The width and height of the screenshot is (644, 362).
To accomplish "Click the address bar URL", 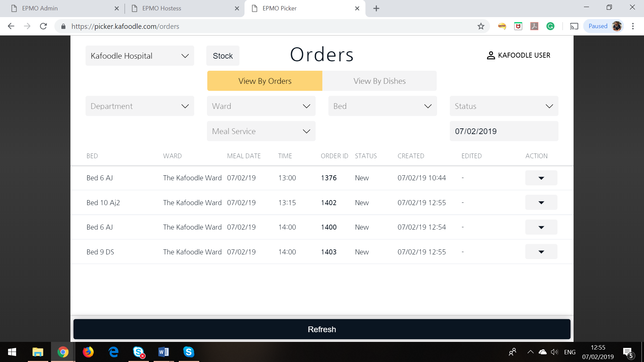I will [125, 26].
